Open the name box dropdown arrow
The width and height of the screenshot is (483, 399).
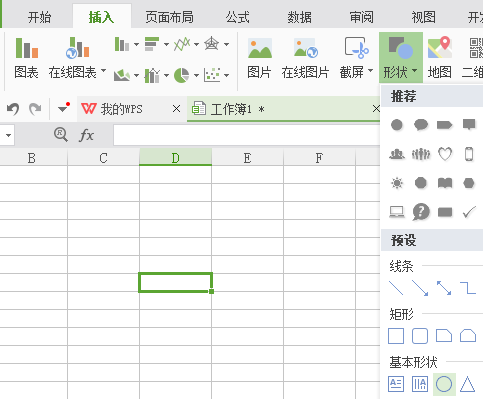pyautogui.click(x=8, y=135)
